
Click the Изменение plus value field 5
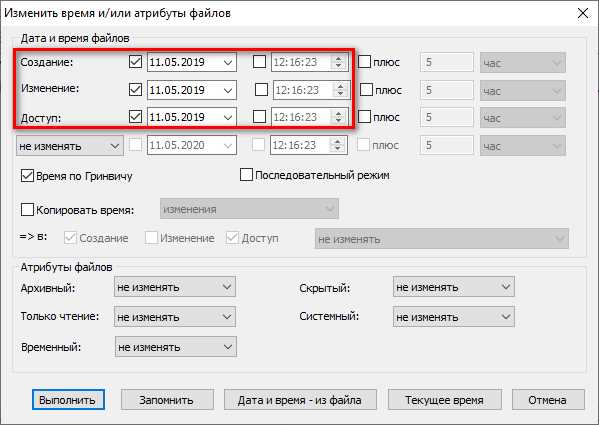point(446,90)
